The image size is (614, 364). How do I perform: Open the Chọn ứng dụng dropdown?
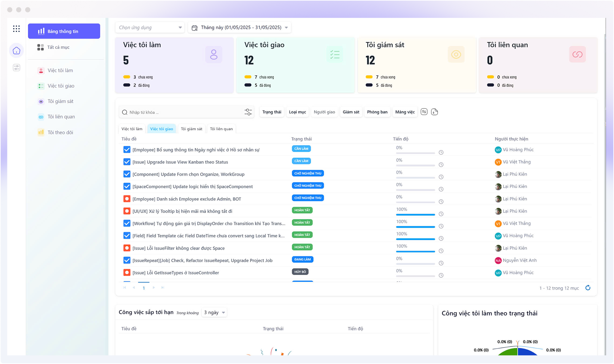tap(150, 28)
